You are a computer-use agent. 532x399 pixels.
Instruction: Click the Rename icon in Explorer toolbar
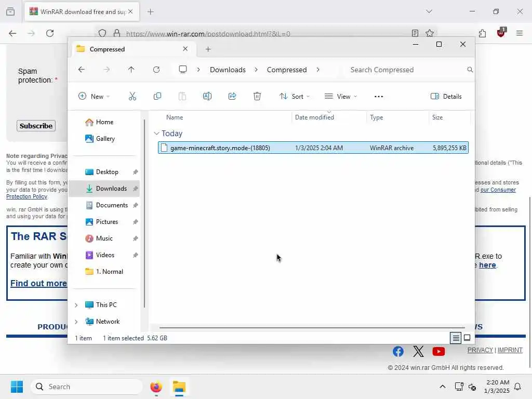207,96
